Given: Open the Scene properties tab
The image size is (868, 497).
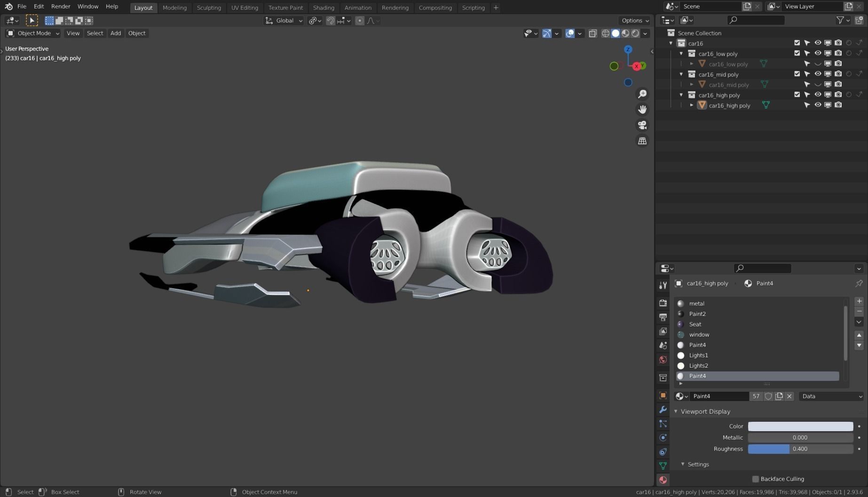Looking at the screenshot, I should (663, 345).
